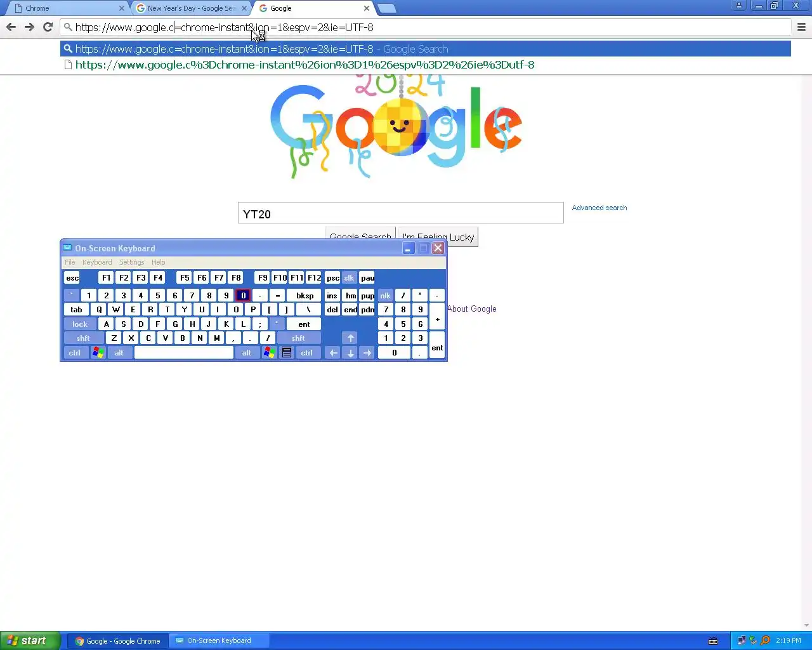Click the space bar on the On-Screen Keyboard
812x650 pixels.
point(184,353)
